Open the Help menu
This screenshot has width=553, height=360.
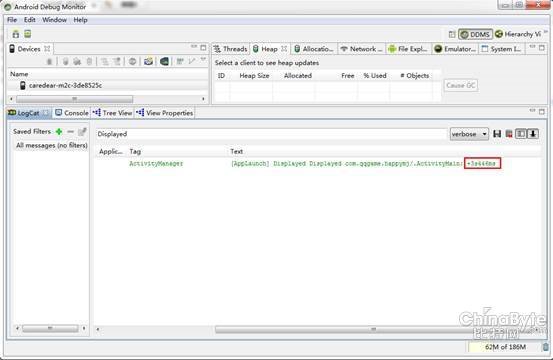pyautogui.click(x=80, y=20)
